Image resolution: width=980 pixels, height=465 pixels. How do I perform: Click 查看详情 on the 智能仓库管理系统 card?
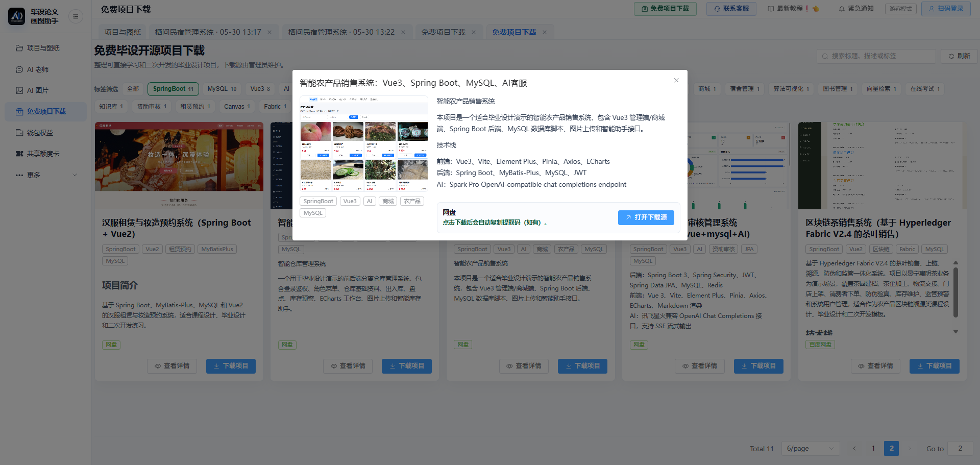pos(348,366)
